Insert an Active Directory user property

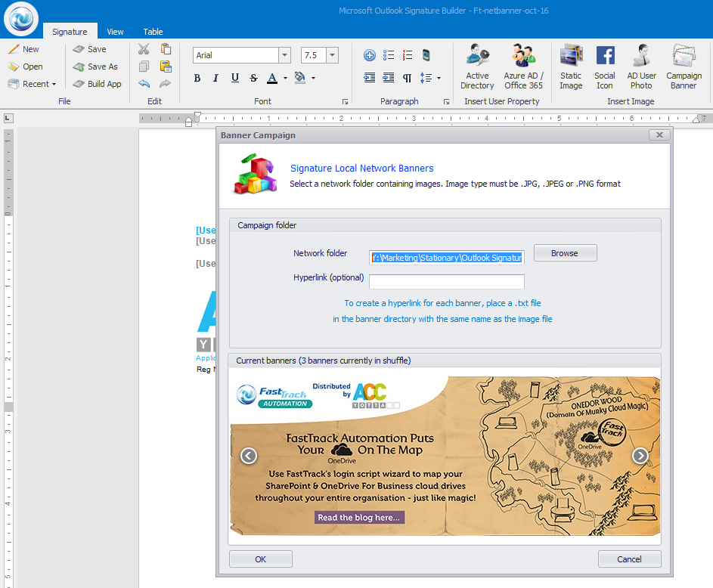pos(477,67)
